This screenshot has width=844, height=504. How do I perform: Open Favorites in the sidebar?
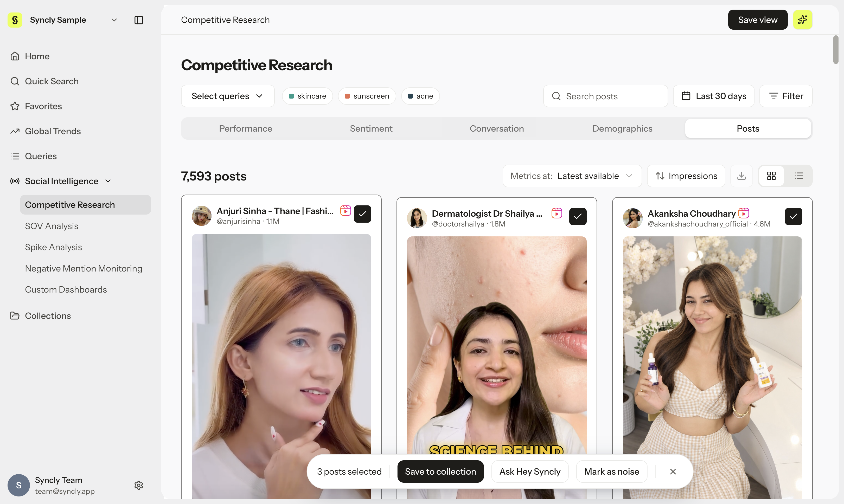point(36,106)
